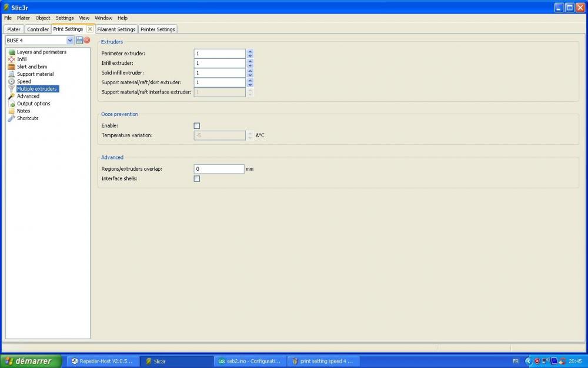Click the Support material/raft/skirt extruder field
This screenshot has width=588, height=368.
pos(220,82)
